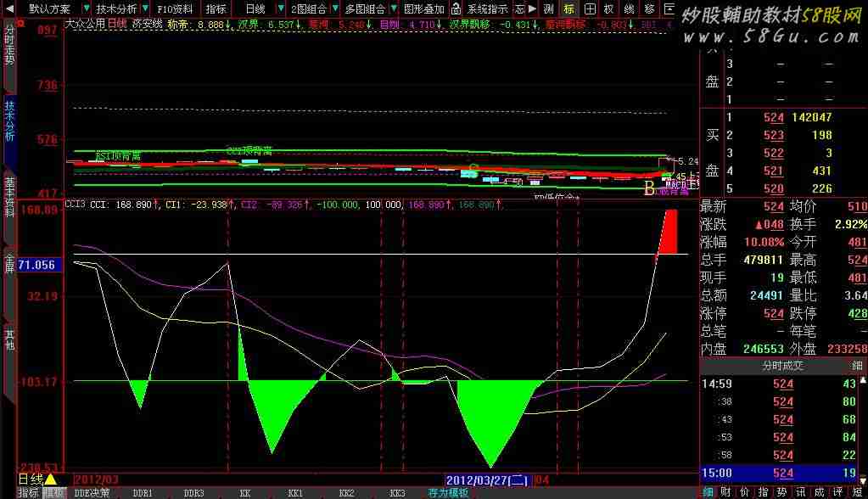Screen dimensions: 868x499
Task: Expand the dropdown arrow after 多图组合
Action: click(x=394, y=8)
